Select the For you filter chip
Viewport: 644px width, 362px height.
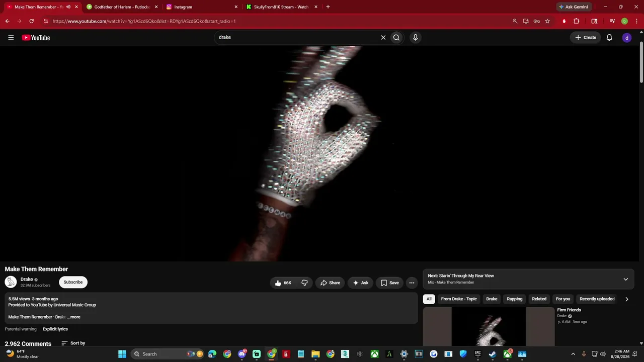563,299
